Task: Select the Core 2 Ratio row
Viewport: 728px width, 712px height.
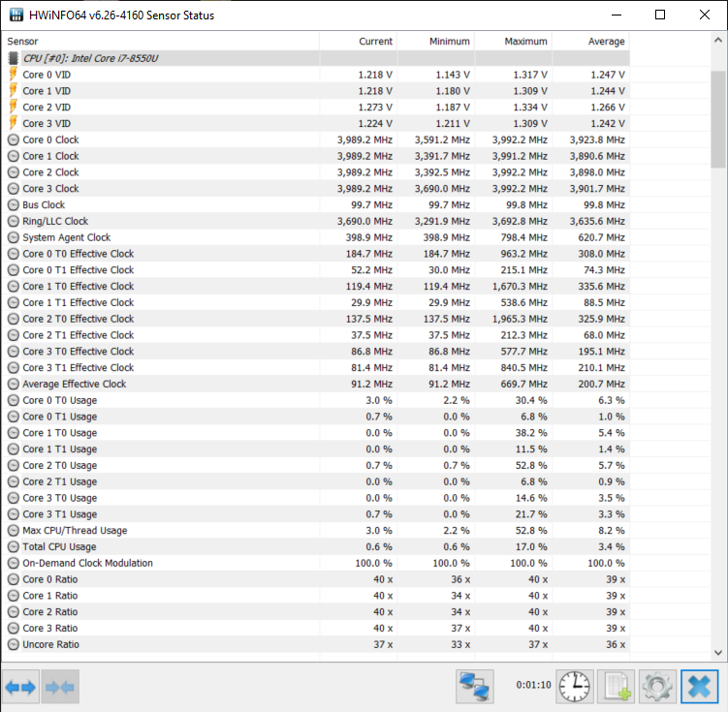Action: click(316, 612)
